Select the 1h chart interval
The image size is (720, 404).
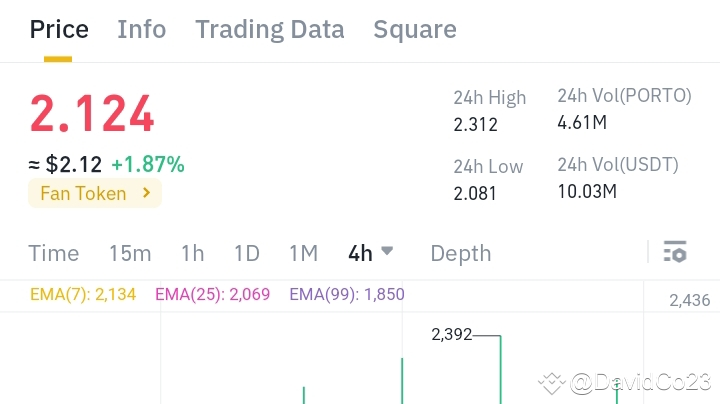pos(192,253)
